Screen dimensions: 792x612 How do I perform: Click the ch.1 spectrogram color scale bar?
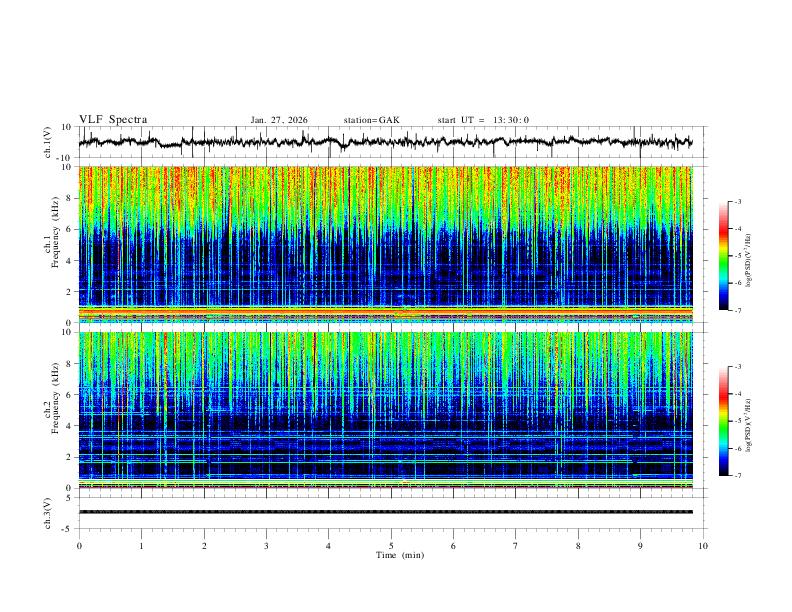tap(723, 256)
